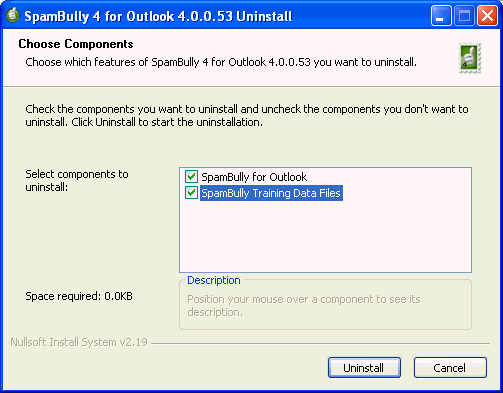Start removal with the Uninstall button

tap(364, 368)
